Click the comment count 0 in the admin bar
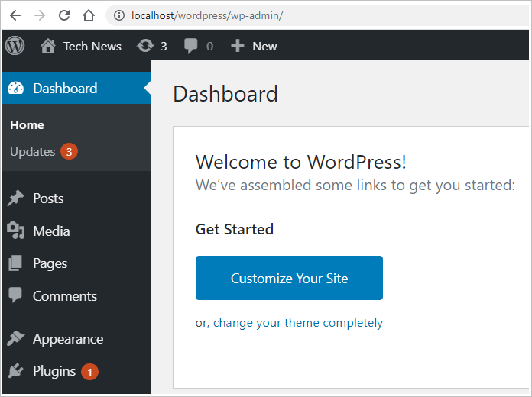Image resolution: width=532 pixels, height=397 pixels. tap(209, 46)
